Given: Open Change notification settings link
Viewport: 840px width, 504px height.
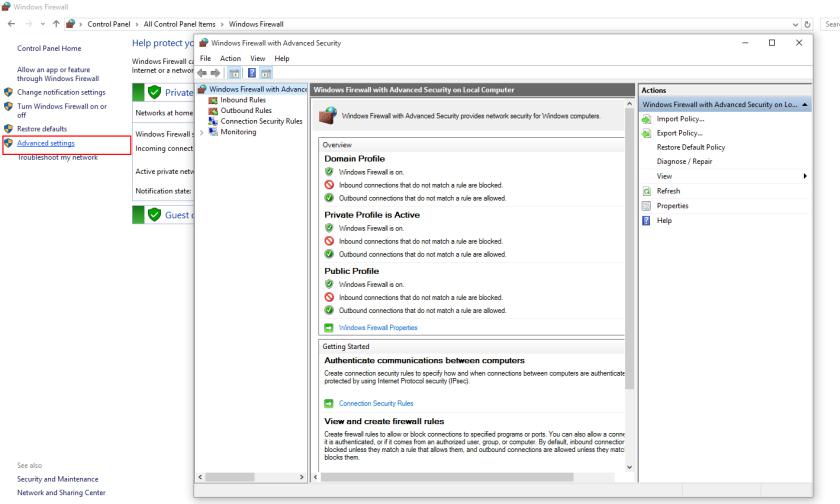Looking at the screenshot, I should 61,92.
